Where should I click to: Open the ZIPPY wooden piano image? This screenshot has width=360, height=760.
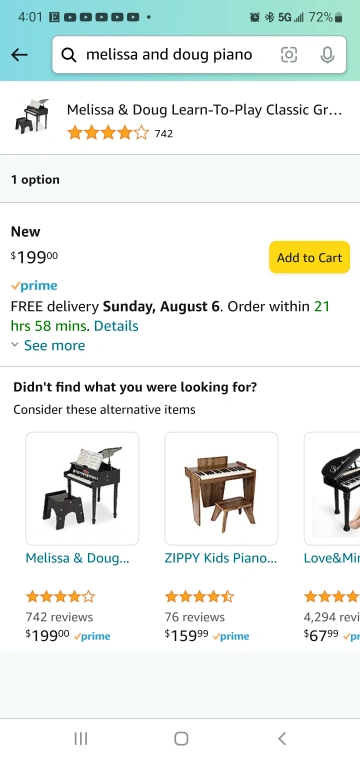pyautogui.click(x=221, y=489)
